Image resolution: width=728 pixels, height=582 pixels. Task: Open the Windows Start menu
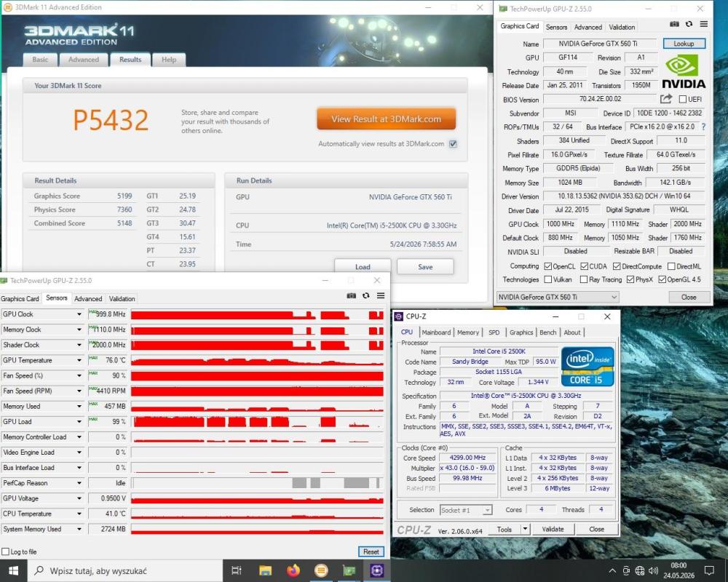click(13, 570)
